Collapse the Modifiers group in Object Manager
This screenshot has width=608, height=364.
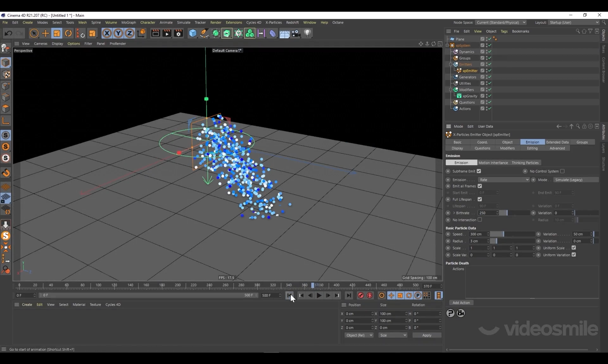pos(451,90)
